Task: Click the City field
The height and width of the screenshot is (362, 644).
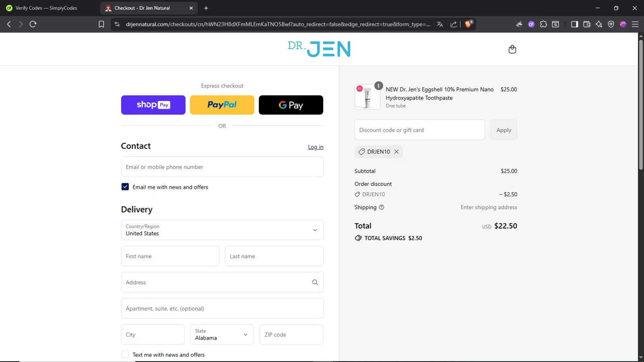Action: pyautogui.click(x=153, y=335)
